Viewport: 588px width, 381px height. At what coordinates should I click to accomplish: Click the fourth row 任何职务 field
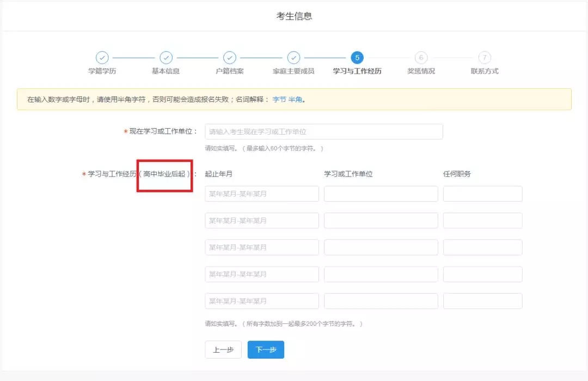point(482,274)
